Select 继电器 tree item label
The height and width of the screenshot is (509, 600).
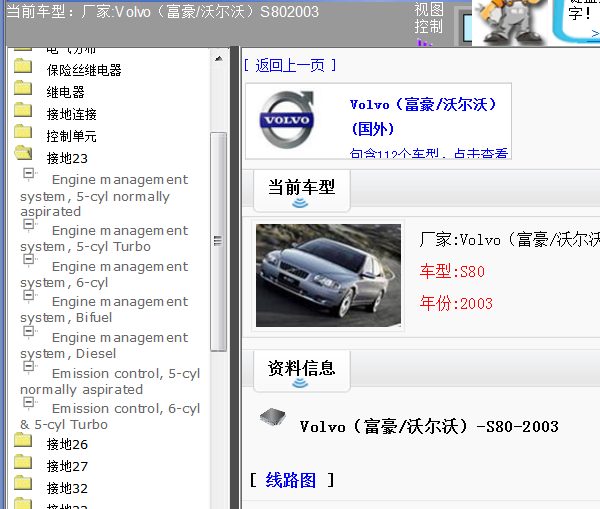point(65,92)
